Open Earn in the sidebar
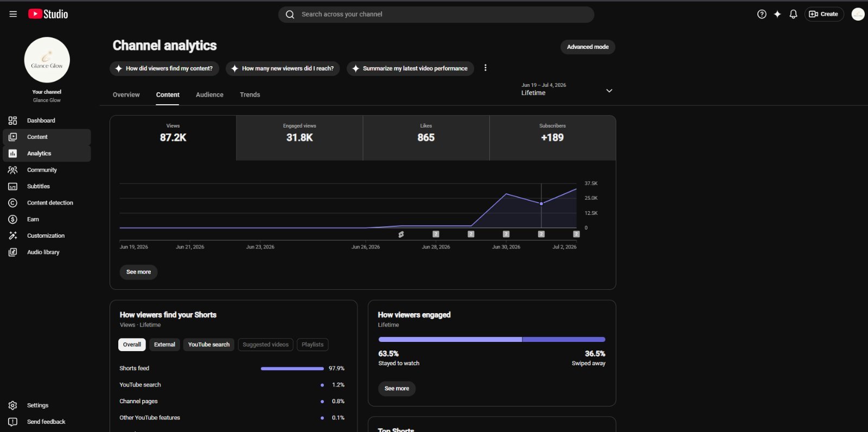Screen dimensions: 868x432 tap(47, 219)
